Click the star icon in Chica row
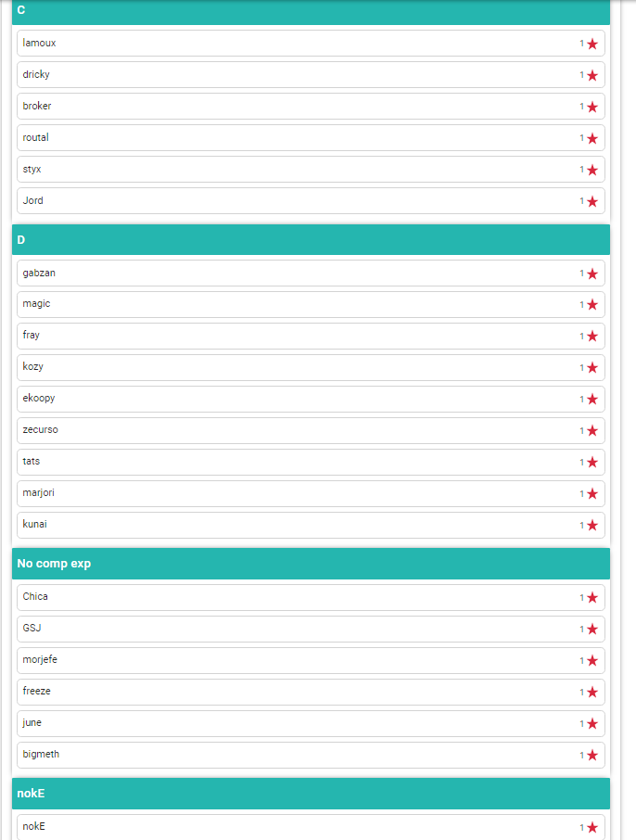 pos(592,598)
